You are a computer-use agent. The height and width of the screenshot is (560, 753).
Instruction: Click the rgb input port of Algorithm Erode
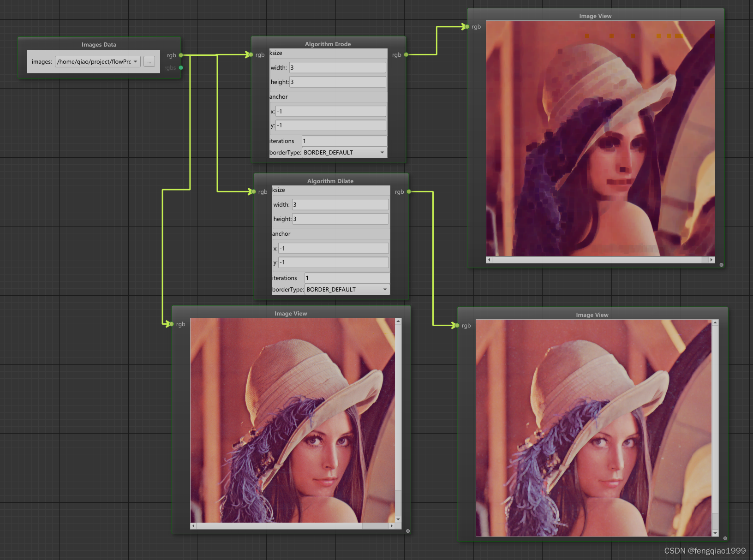251,55
